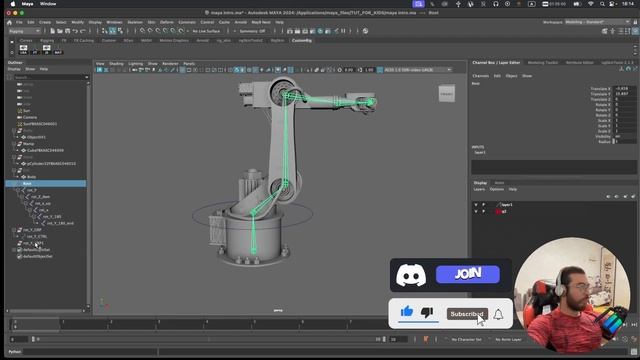The height and width of the screenshot is (360, 640).
Task: Click the Redo arrow icon
Action: (x=83, y=31)
